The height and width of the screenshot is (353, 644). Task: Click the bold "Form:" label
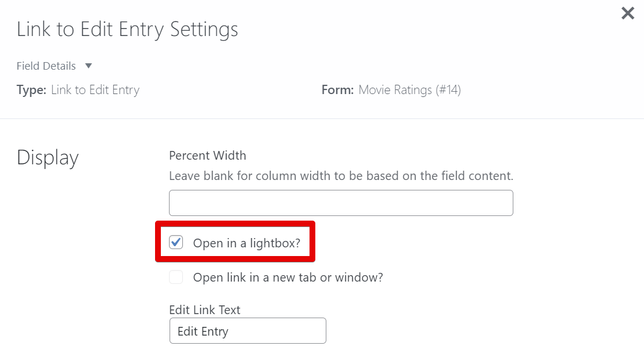click(337, 90)
